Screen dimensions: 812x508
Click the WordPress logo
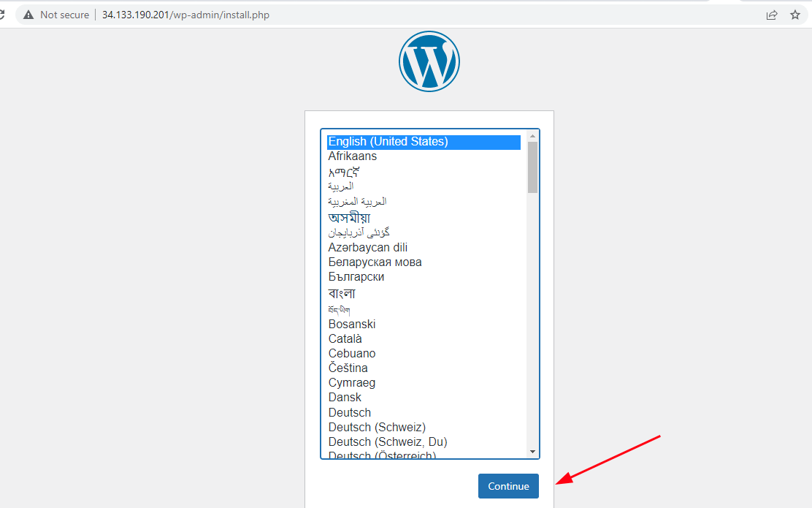click(x=429, y=61)
